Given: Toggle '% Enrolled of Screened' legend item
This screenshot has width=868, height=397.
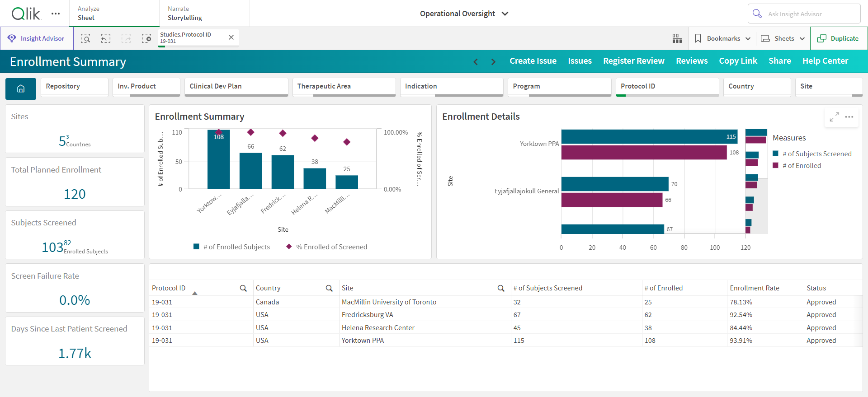Looking at the screenshot, I should (327, 247).
